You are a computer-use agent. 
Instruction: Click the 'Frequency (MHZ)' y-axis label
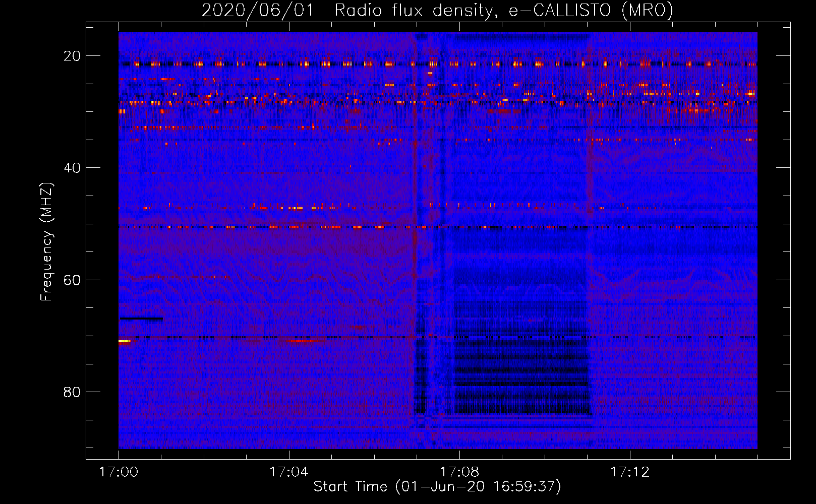tap(46, 242)
